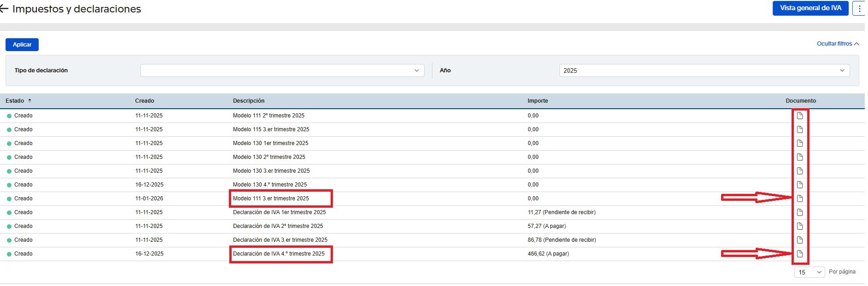Image resolution: width=868 pixels, height=286 pixels.
Task: Go back using the left arrow icon
Action: [x=4, y=9]
